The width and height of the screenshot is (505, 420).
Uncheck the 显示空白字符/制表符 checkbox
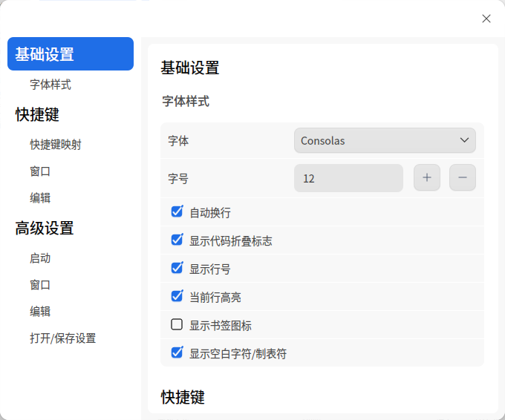pos(177,352)
